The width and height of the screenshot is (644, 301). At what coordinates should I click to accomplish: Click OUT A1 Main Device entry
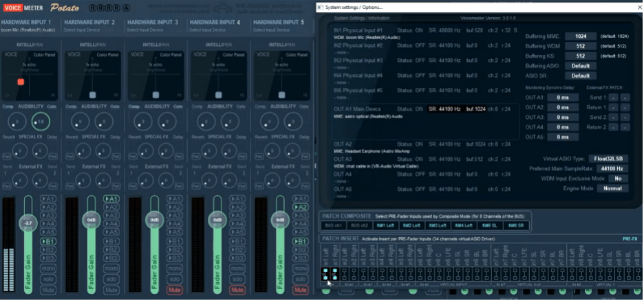[425, 122]
